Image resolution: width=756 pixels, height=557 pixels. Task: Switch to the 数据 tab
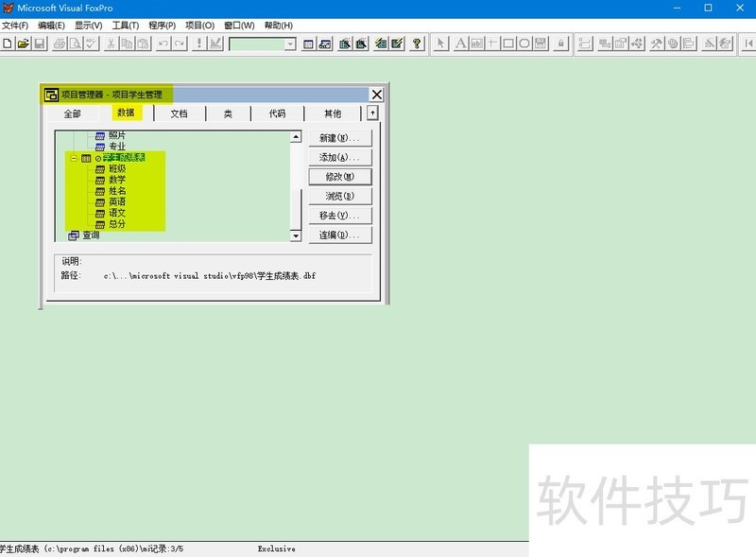[x=126, y=113]
